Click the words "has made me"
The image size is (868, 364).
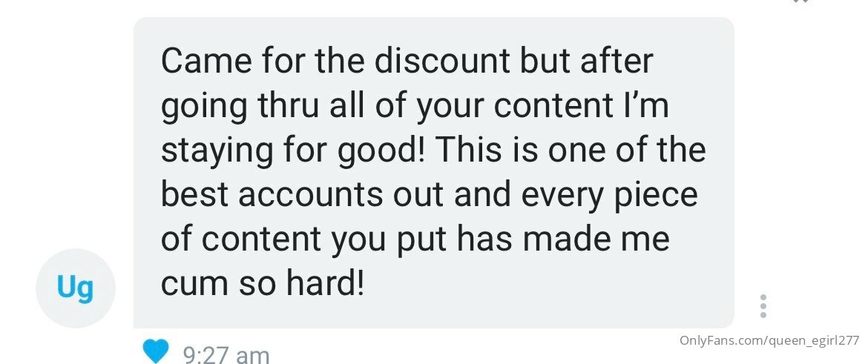click(x=564, y=239)
